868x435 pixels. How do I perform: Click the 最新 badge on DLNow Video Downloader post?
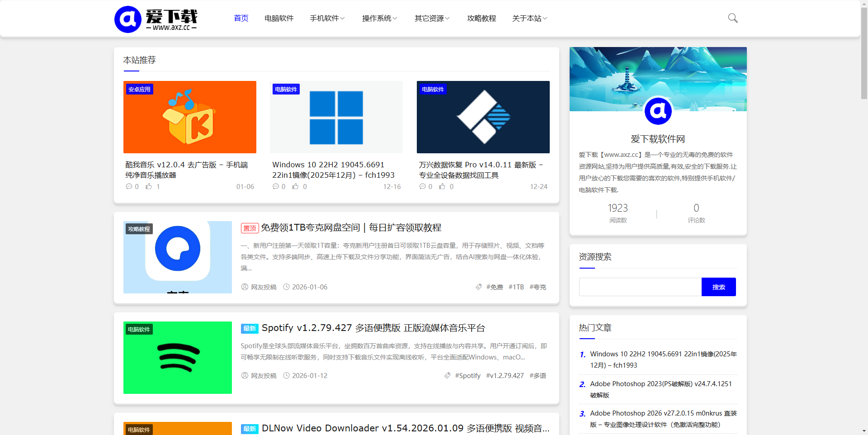pyautogui.click(x=250, y=429)
